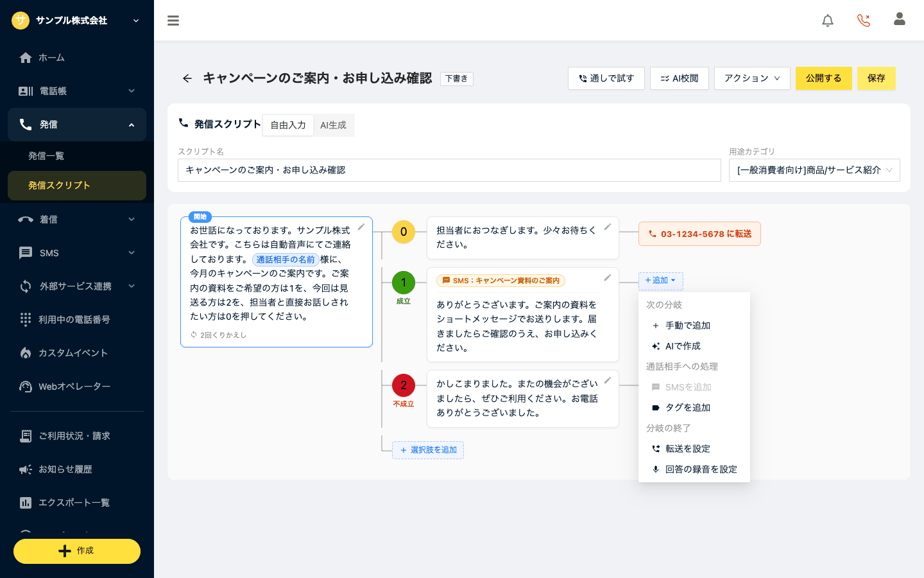Open Webオペレーター in the sidebar
The width and height of the screenshot is (924, 578).
click(x=77, y=387)
